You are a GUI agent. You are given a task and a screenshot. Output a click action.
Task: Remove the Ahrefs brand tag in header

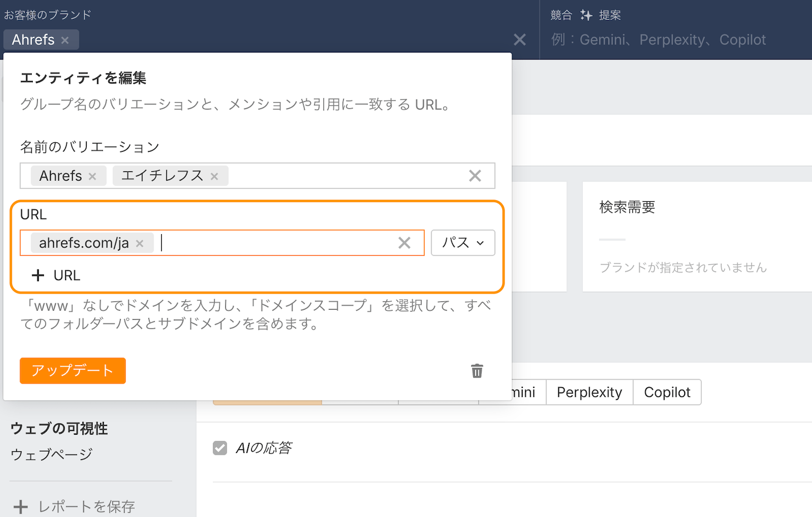(65, 40)
